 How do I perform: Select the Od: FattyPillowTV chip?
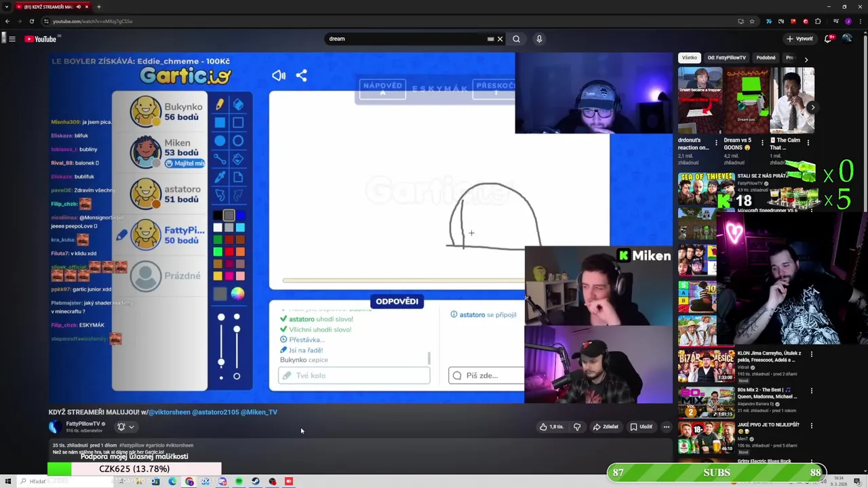[x=726, y=58]
